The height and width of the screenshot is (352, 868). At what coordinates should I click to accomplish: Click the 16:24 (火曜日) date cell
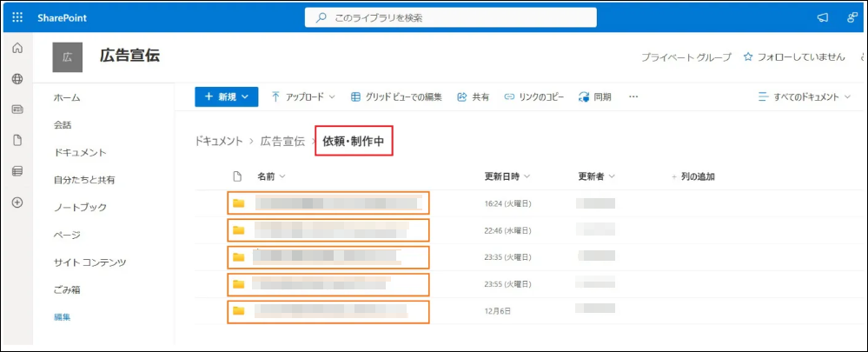(x=507, y=203)
